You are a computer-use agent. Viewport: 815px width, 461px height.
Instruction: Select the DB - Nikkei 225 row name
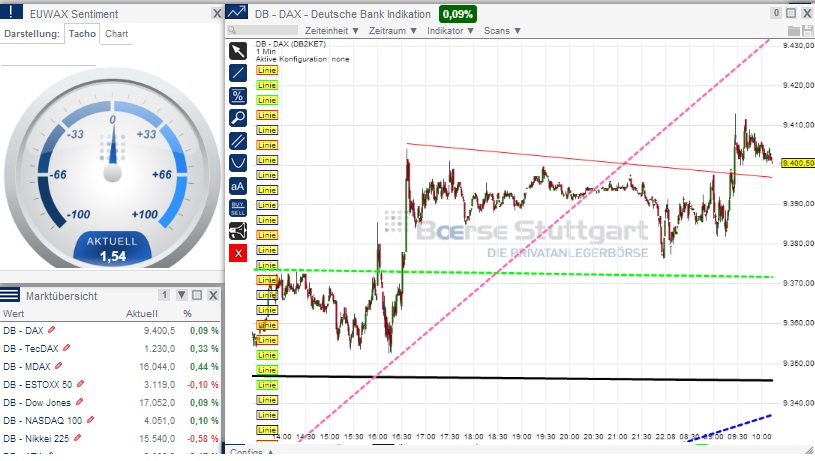click(x=36, y=439)
